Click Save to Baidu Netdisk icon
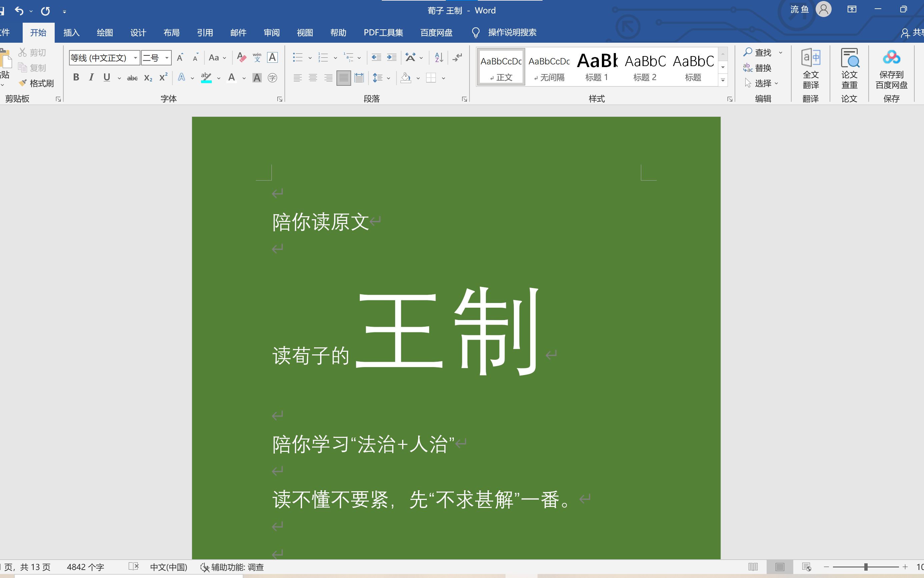 [x=891, y=69]
